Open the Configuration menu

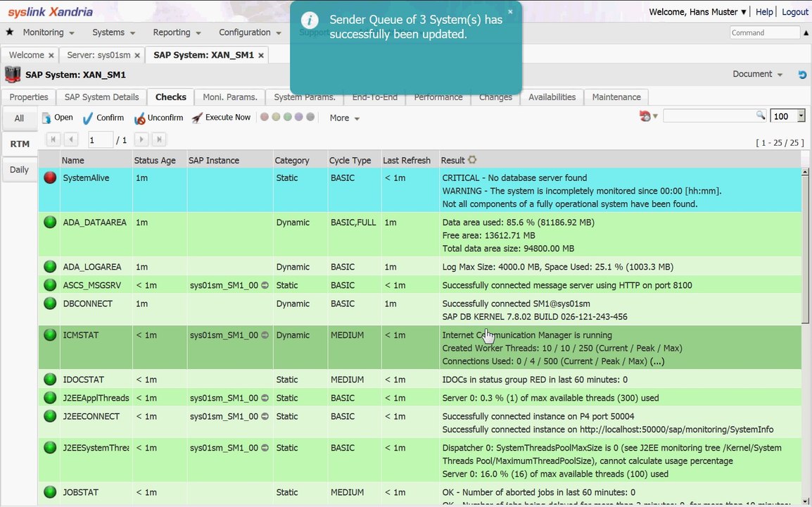[250, 32]
